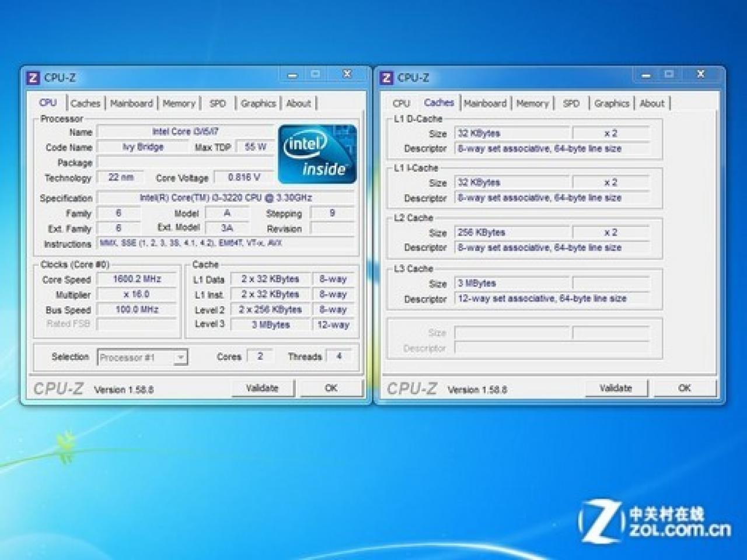
Task: Click the L2 Cache Descriptor field
Action: click(551, 247)
